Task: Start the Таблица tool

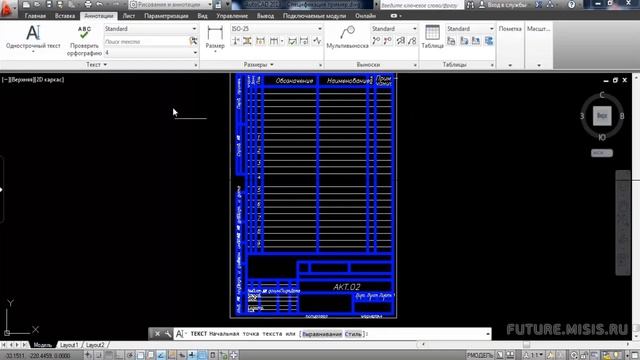Action: pos(432,37)
